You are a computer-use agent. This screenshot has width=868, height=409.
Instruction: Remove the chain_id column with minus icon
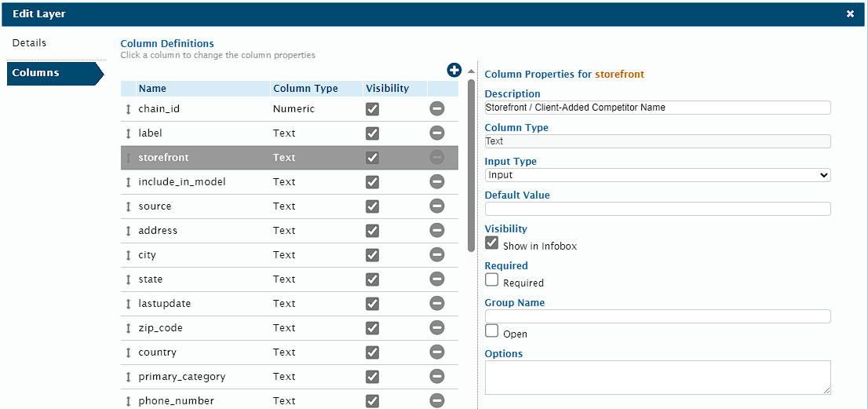(x=437, y=109)
